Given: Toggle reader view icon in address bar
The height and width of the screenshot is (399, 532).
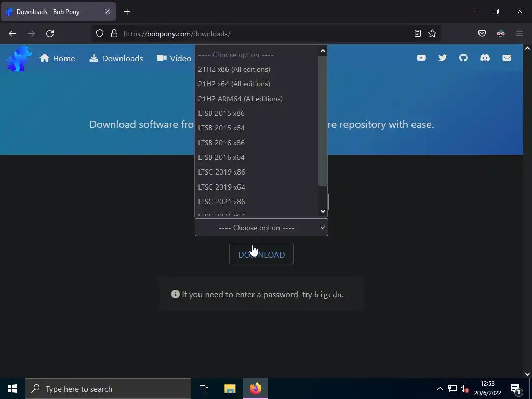Looking at the screenshot, I should pyautogui.click(x=418, y=33).
